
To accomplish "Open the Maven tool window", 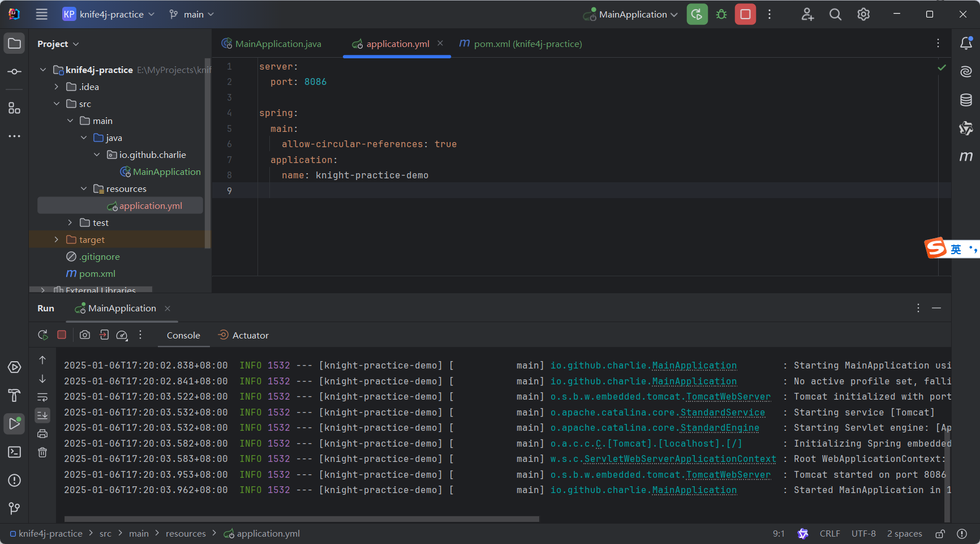I will click(966, 156).
